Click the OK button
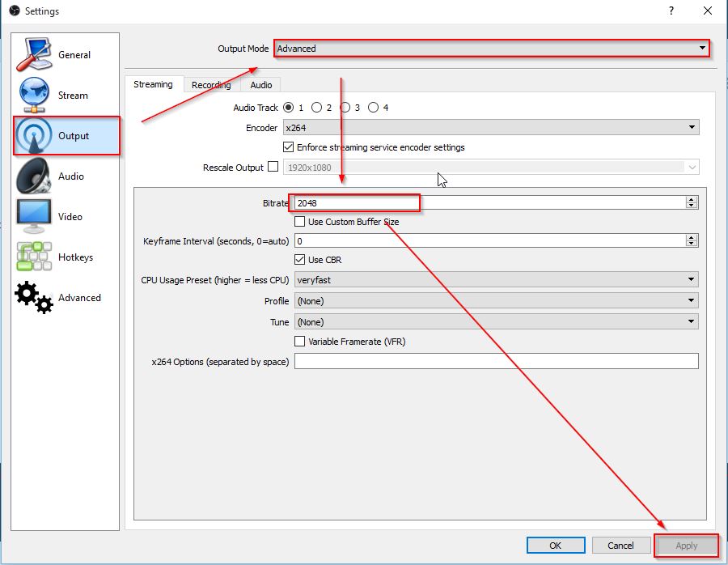The height and width of the screenshot is (565, 728). (x=556, y=546)
